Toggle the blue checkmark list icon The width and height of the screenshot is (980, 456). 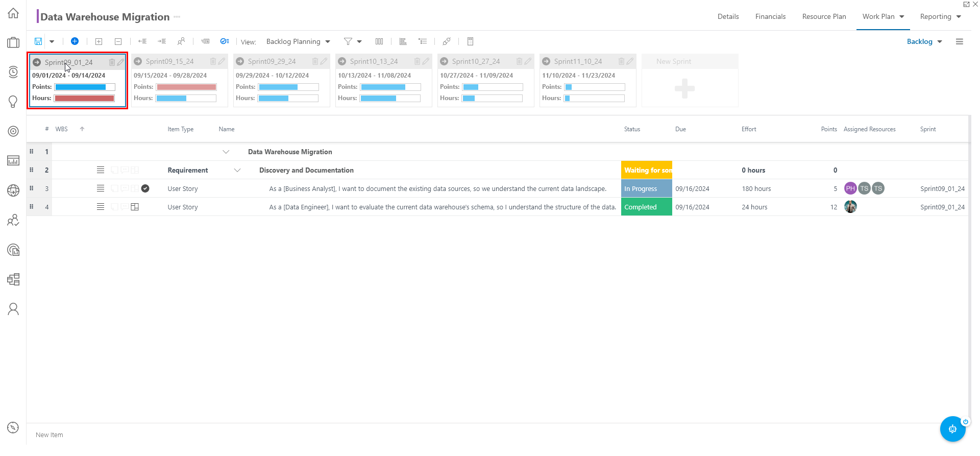(225, 41)
